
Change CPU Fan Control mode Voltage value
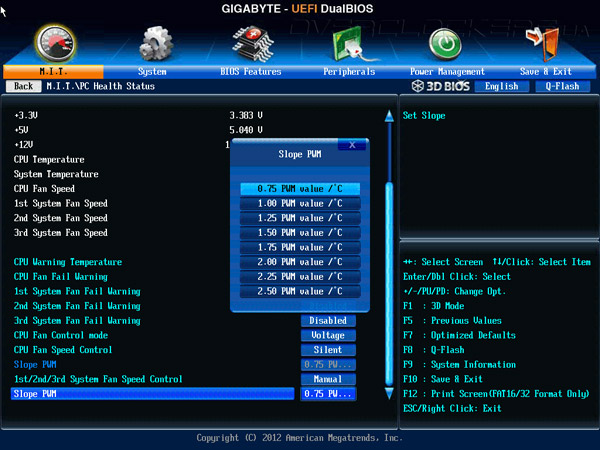[x=328, y=335]
